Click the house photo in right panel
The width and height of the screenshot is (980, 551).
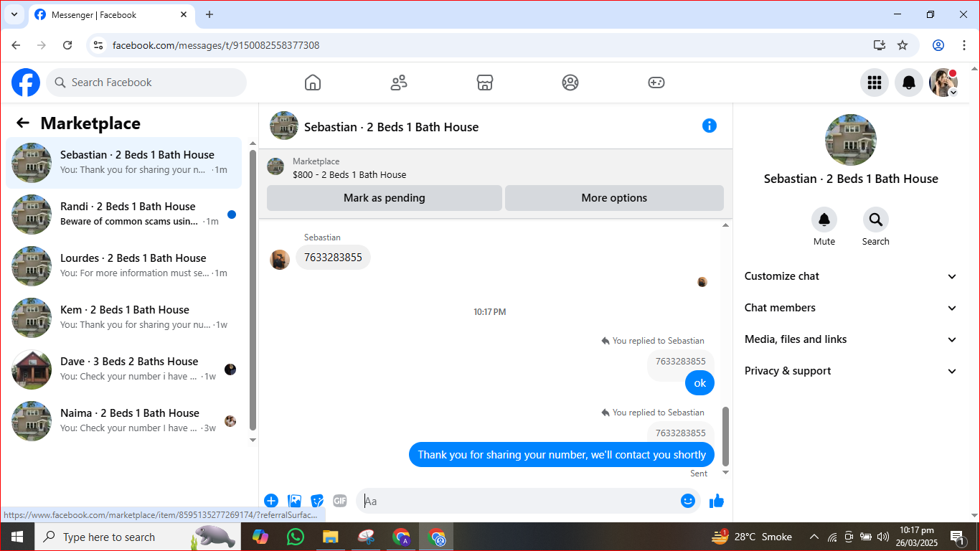pyautogui.click(x=851, y=139)
